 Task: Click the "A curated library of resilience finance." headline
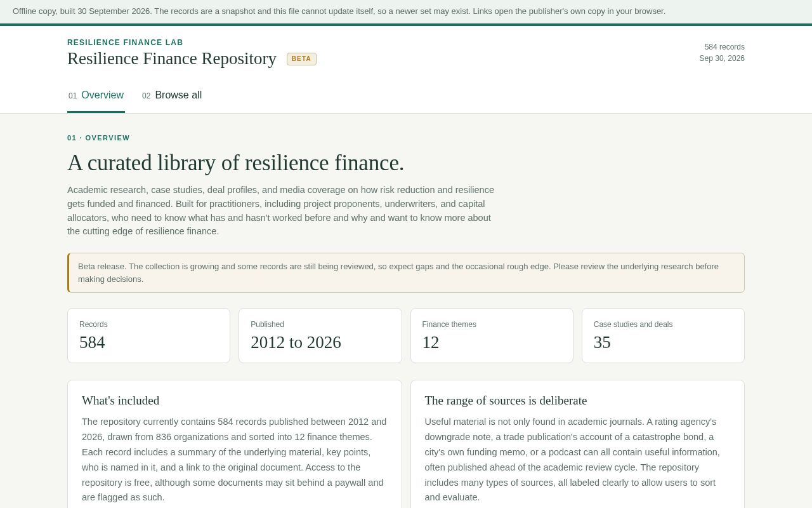(235, 163)
